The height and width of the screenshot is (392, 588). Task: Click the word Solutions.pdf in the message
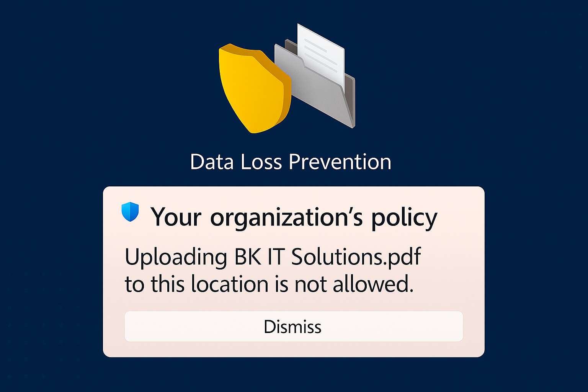pos(356,257)
